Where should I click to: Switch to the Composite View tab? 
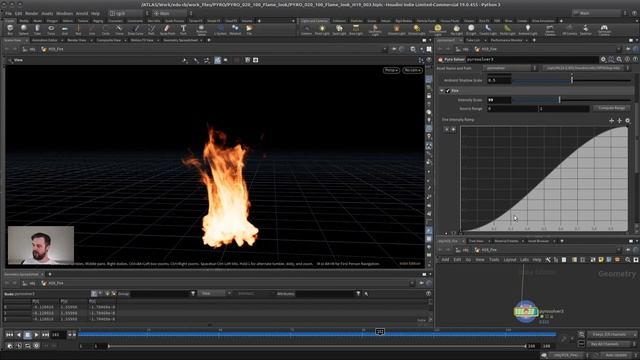tap(109, 40)
